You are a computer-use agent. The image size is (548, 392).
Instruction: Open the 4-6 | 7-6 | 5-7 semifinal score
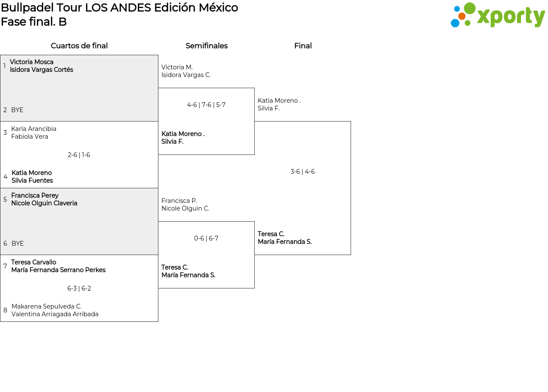[206, 105]
